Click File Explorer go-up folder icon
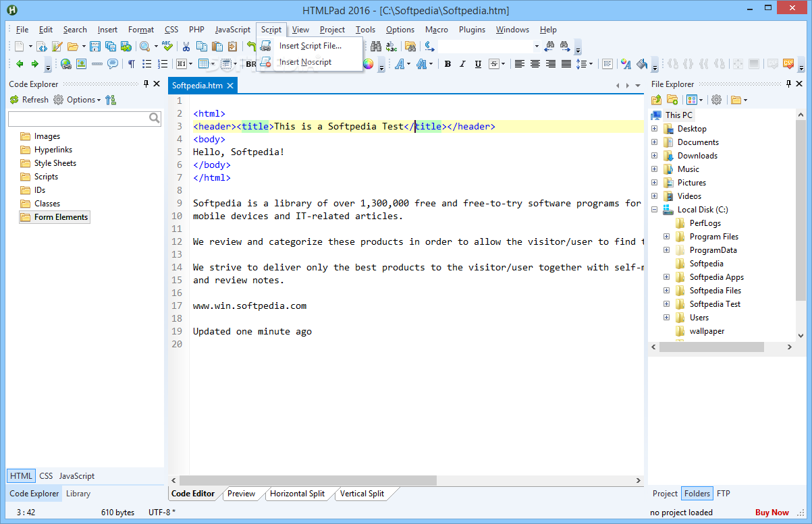812x524 pixels. pos(656,100)
